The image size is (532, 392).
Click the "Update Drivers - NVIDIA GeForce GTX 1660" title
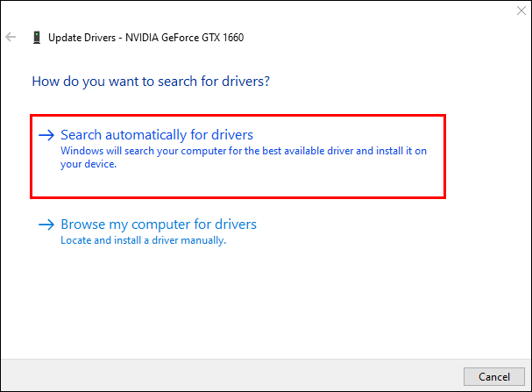click(x=145, y=38)
